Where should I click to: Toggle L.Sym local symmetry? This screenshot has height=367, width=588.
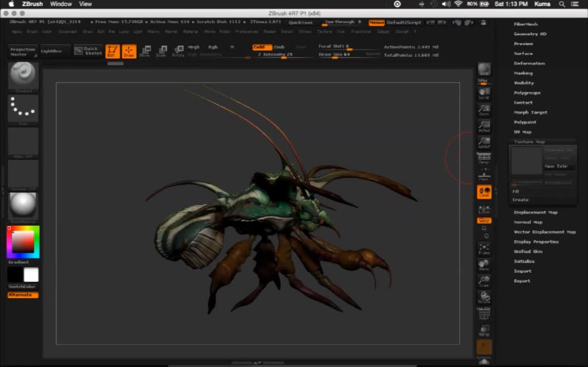tap(484, 209)
